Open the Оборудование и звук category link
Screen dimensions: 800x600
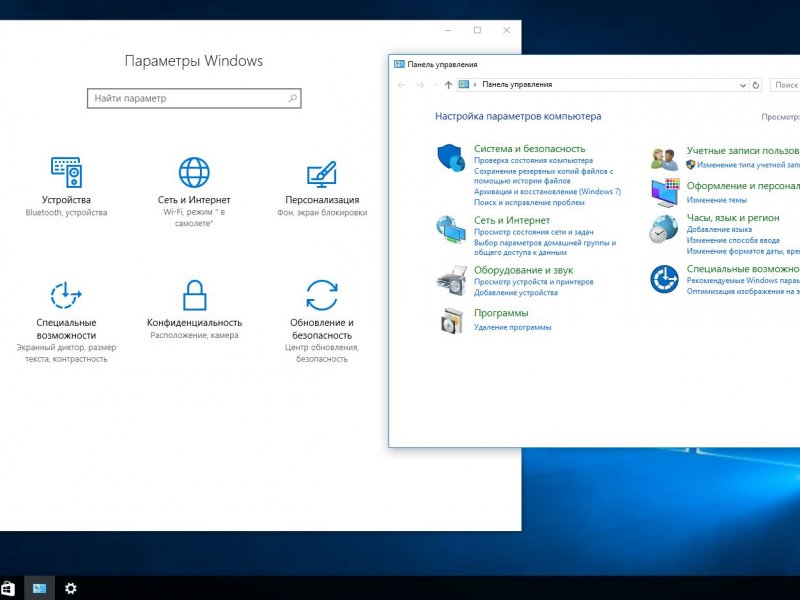pos(523,270)
